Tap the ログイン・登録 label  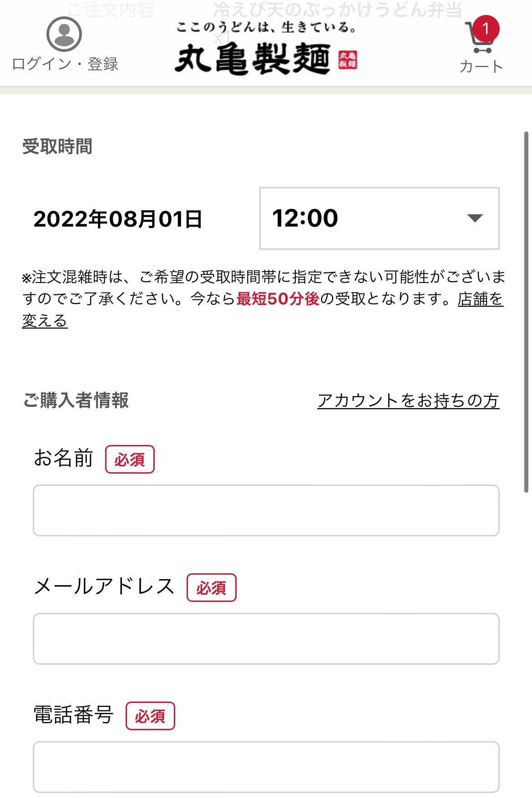click(65, 64)
